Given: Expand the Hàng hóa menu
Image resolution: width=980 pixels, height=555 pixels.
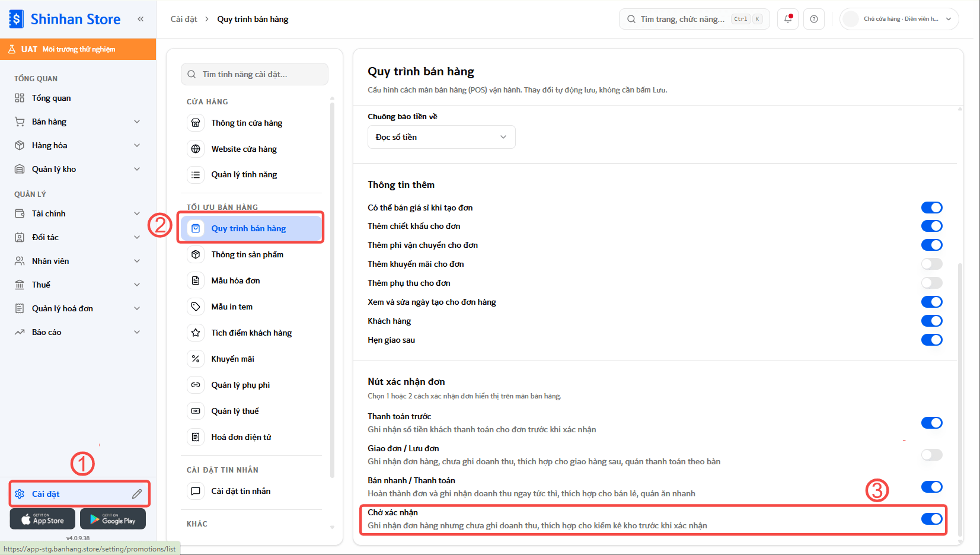Looking at the screenshot, I should coord(78,145).
